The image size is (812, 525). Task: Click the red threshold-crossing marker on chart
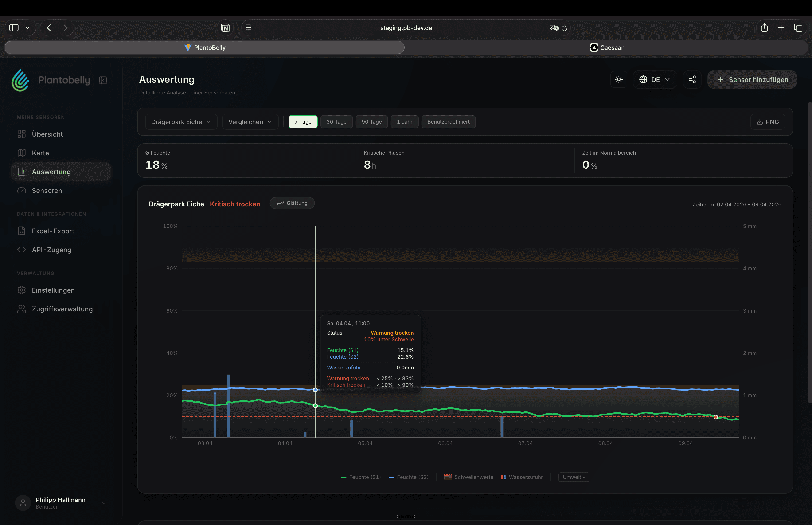tap(716, 417)
